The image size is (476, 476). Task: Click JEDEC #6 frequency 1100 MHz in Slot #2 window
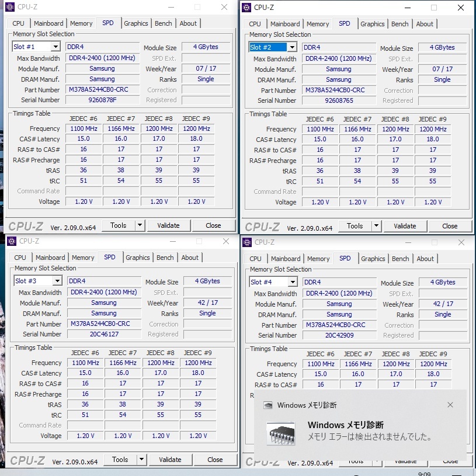click(x=320, y=129)
